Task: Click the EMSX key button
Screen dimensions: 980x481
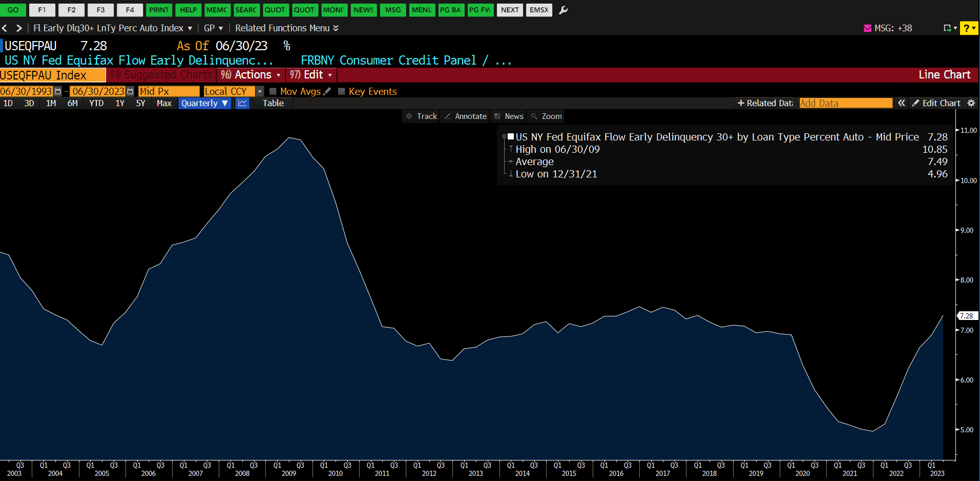Action: [539, 10]
